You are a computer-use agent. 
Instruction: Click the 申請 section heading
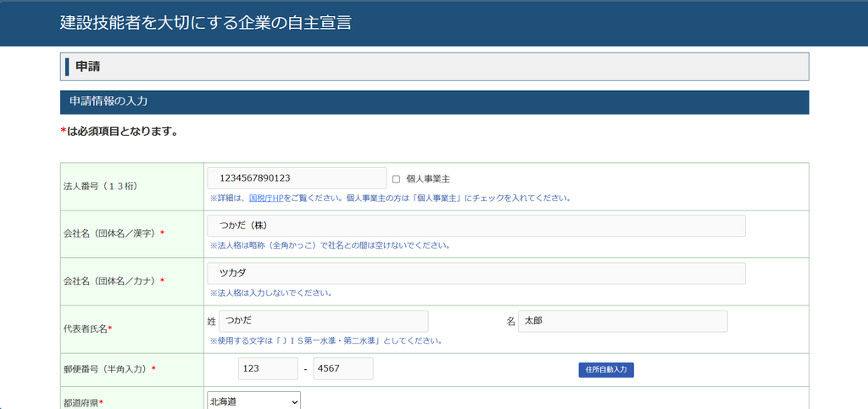point(87,66)
